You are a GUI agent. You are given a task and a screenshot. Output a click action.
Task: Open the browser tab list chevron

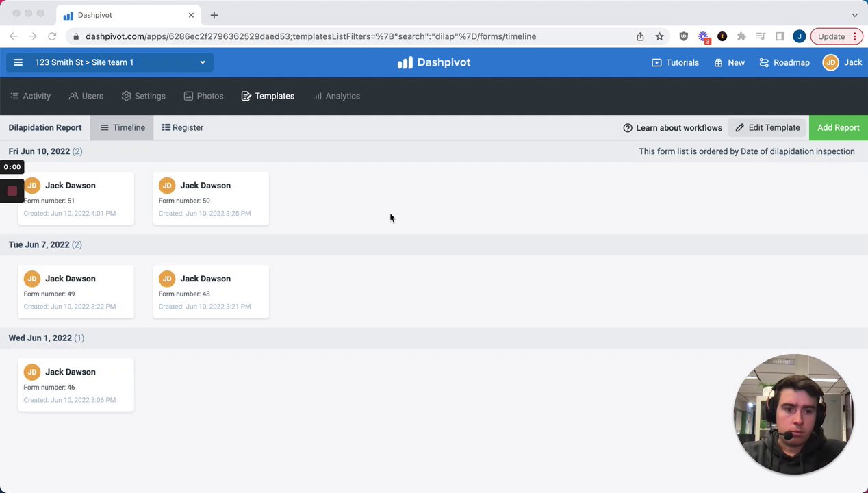pyautogui.click(x=854, y=15)
